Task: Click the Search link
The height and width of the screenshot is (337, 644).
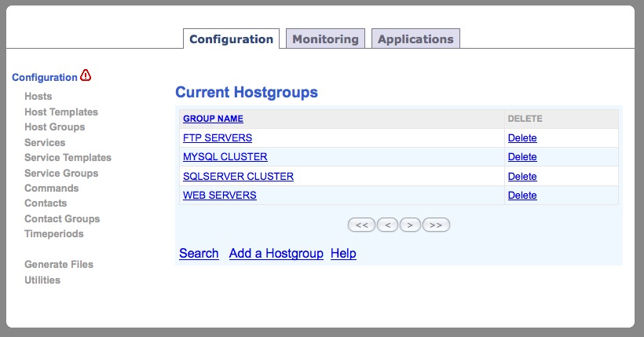Action: (199, 253)
